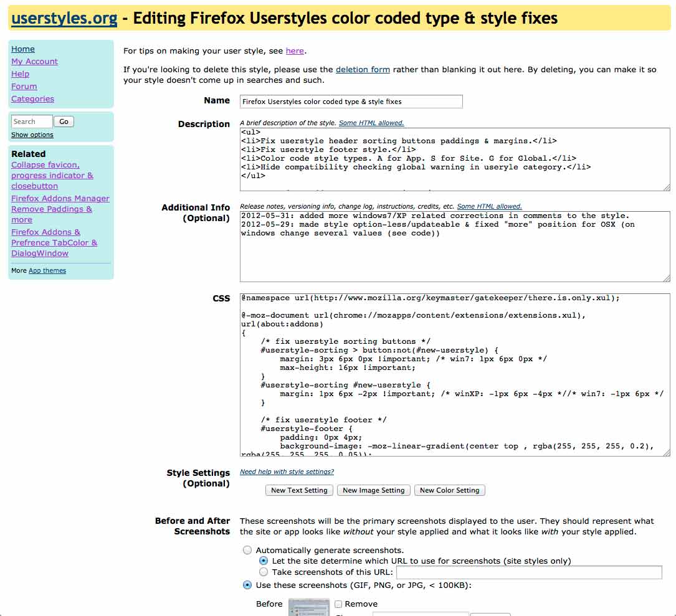Open Firefox Addons & Prefrence TabColor link
The image size is (676, 616).
pyautogui.click(x=54, y=243)
